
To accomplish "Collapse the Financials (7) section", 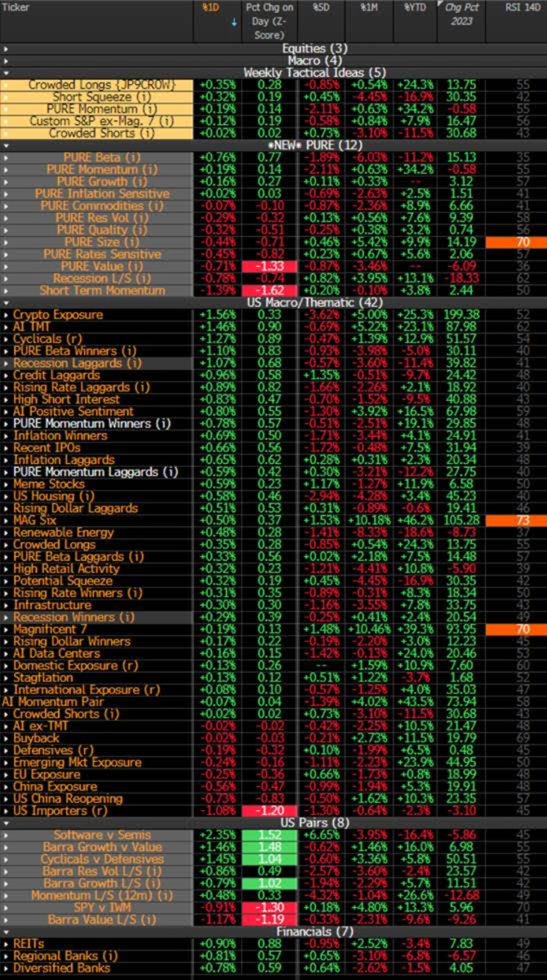I will pyautogui.click(x=5, y=931).
